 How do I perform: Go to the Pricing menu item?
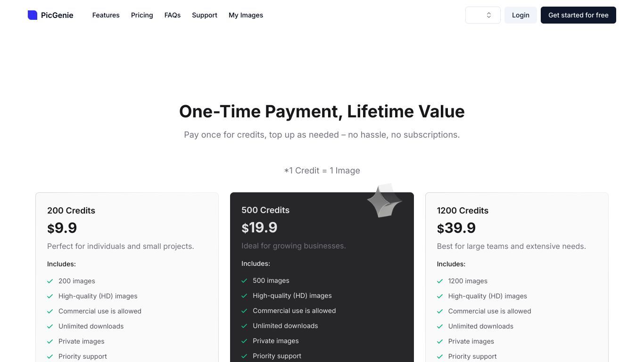[x=142, y=15]
